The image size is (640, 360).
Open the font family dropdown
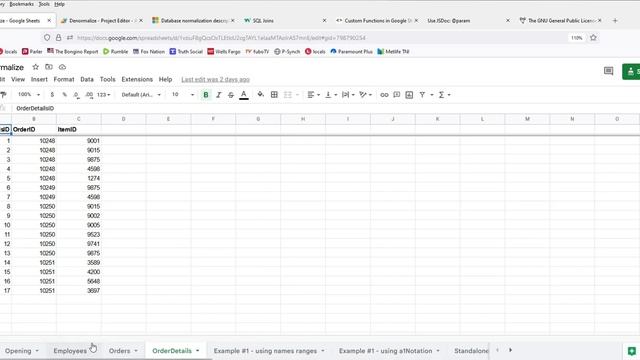coord(141,95)
